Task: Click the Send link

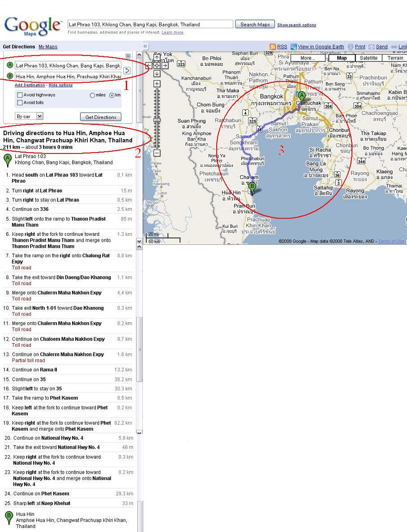Action: pyautogui.click(x=381, y=47)
